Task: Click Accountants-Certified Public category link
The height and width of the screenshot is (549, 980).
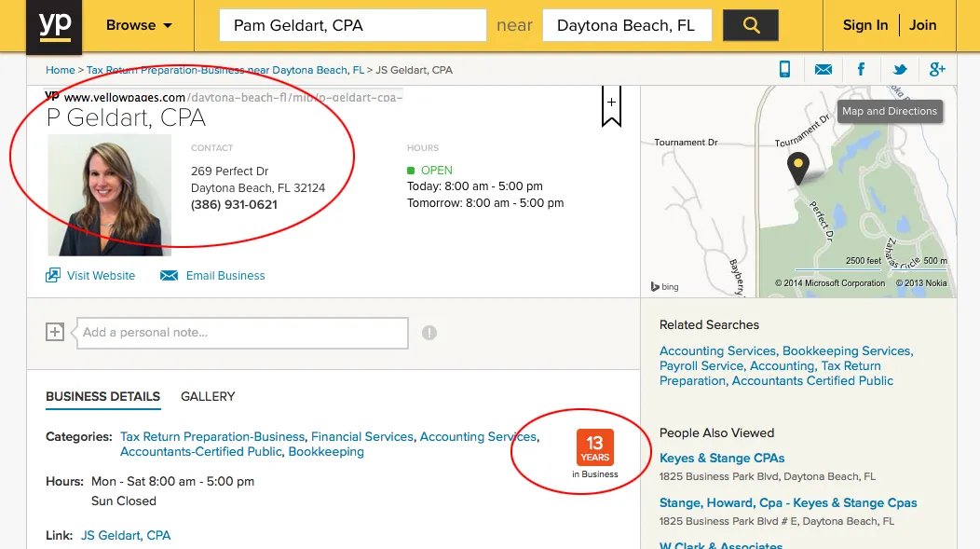Action: tap(201, 451)
